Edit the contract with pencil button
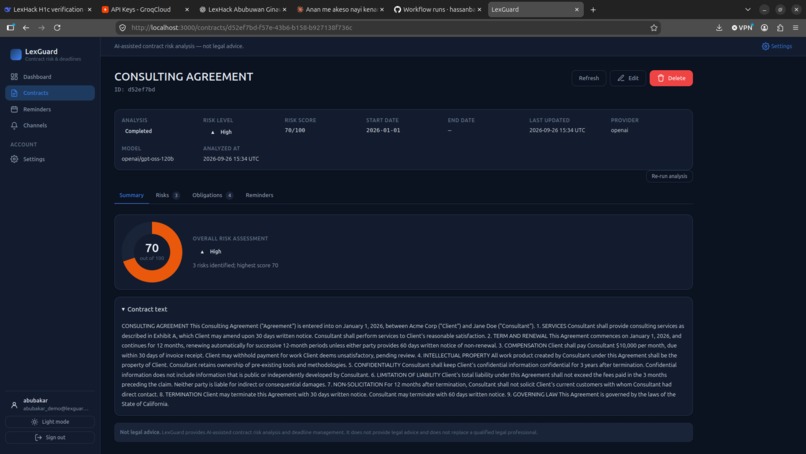Screen dimensions: 806x454 click(628, 78)
